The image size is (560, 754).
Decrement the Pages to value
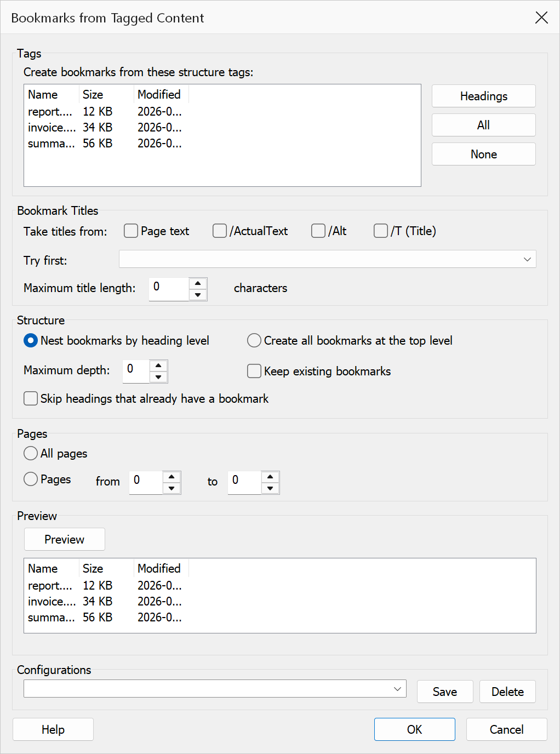coord(270,488)
